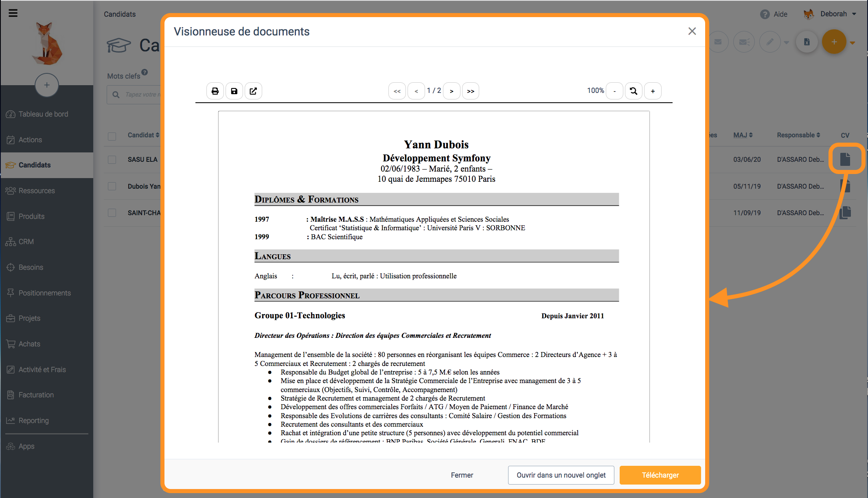Image resolution: width=868 pixels, height=498 pixels.
Task: Open Projets in sidebar
Action: pyautogui.click(x=47, y=318)
